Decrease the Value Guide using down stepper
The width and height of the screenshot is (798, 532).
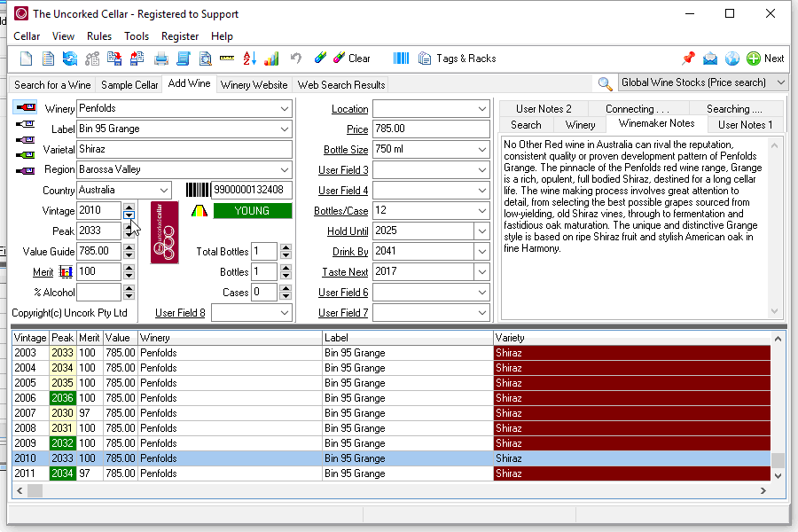[x=129, y=256]
